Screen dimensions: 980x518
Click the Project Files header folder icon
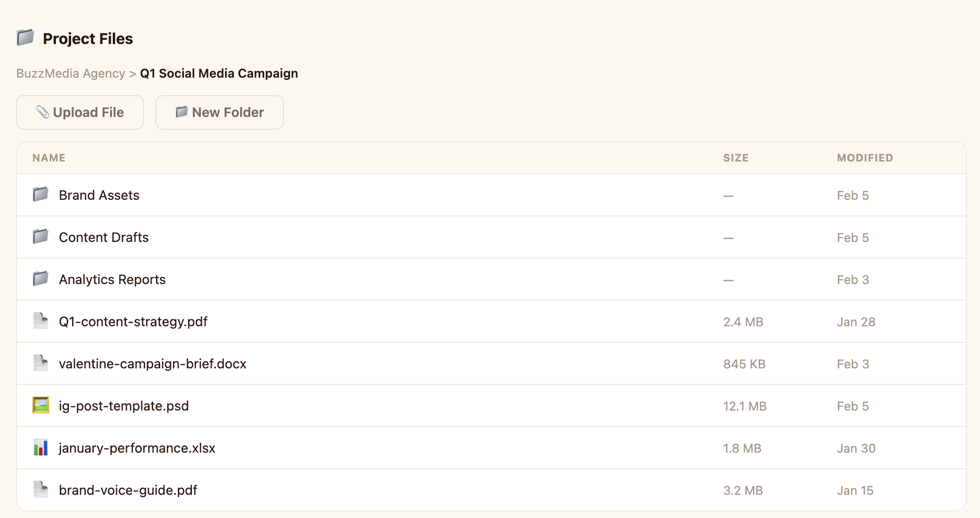pos(26,38)
